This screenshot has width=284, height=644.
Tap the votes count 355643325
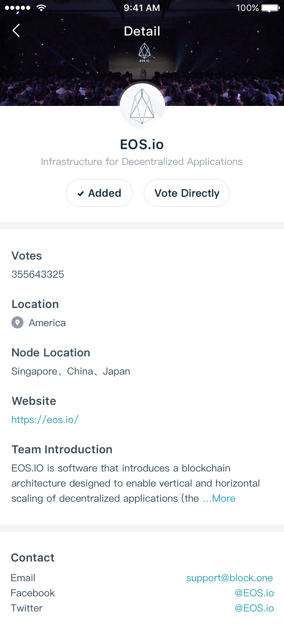[38, 274]
